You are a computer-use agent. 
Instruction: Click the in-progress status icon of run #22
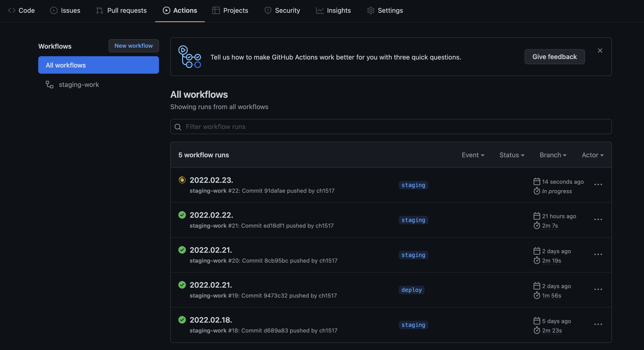182,180
